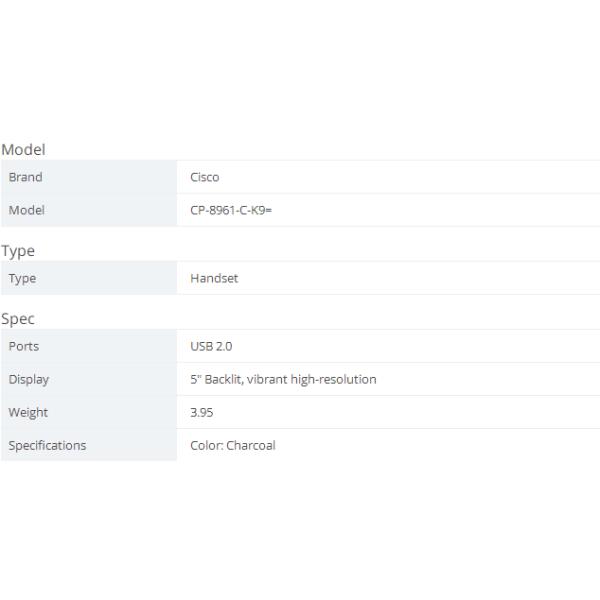Image resolution: width=600 pixels, height=600 pixels.
Task: Select the Weight row label
Action: coord(28,412)
